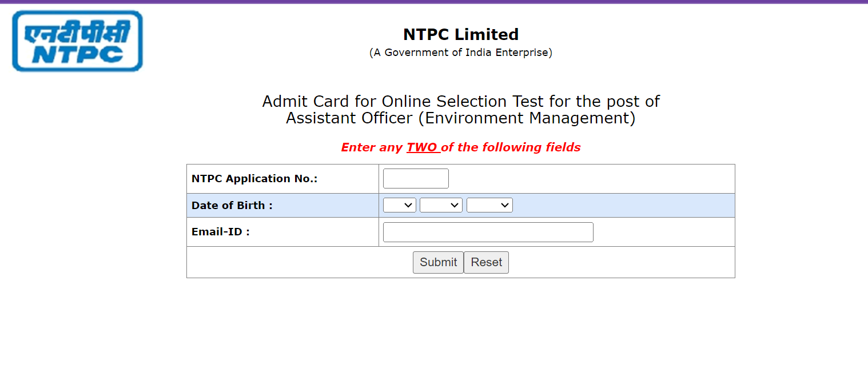The image size is (868, 377).
Task: Click the 'Date of Birth :' label
Action: pyautogui.click(x=232, y=206)
